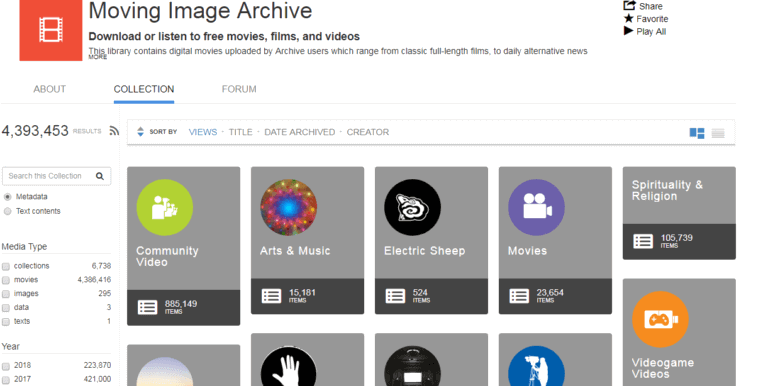Click the Play All text link
768x386 pixels.
click(x=651, y=32)
